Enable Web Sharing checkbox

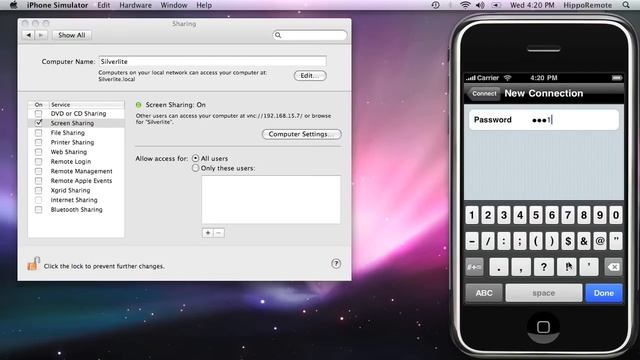38,152
